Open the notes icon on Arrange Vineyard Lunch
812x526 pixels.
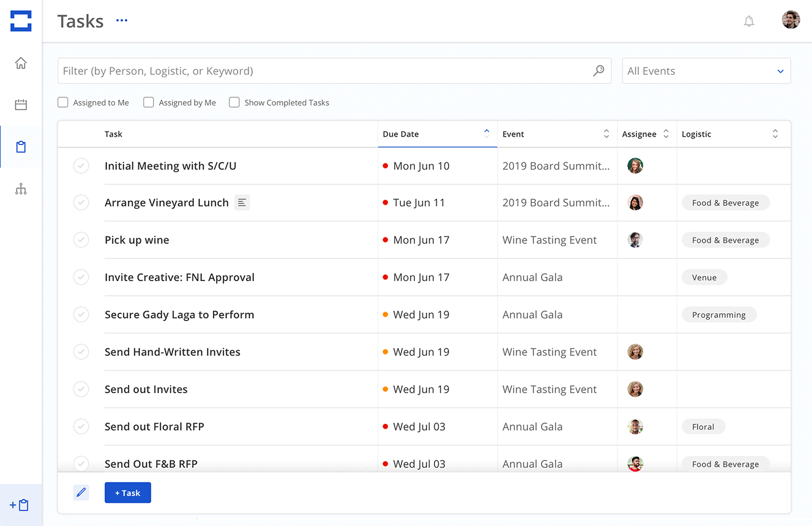coord(242,202)
